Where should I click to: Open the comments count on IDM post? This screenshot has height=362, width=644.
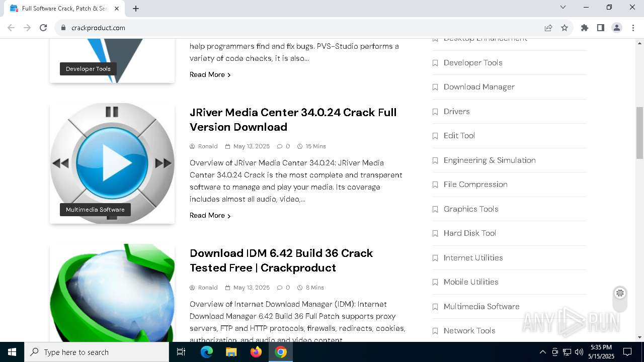tap(283, 288)
